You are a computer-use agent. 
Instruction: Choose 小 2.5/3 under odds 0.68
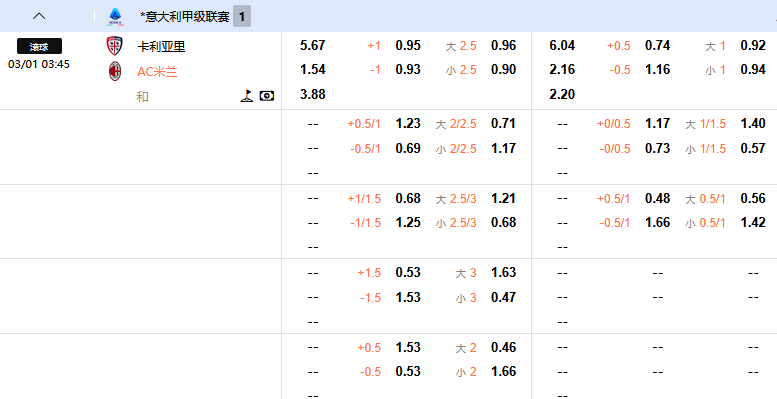click(x=503, y=223)
